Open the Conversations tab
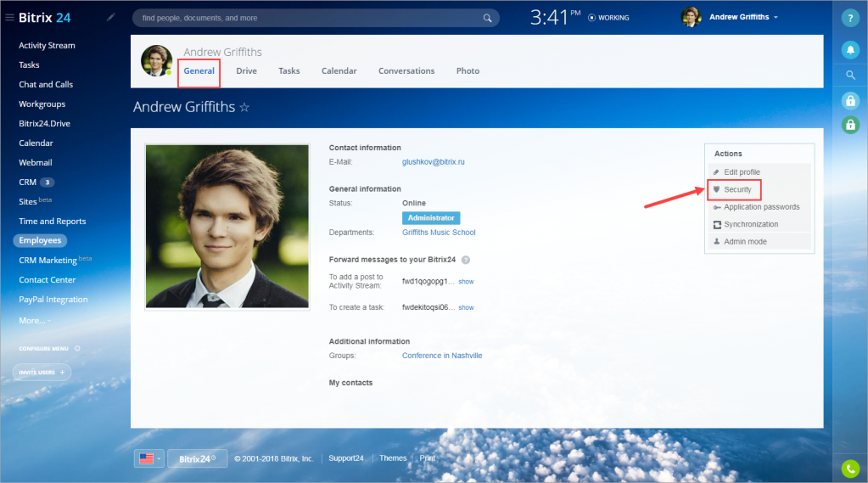Viewport: 868px width, 483px height. tap(406, 71)
